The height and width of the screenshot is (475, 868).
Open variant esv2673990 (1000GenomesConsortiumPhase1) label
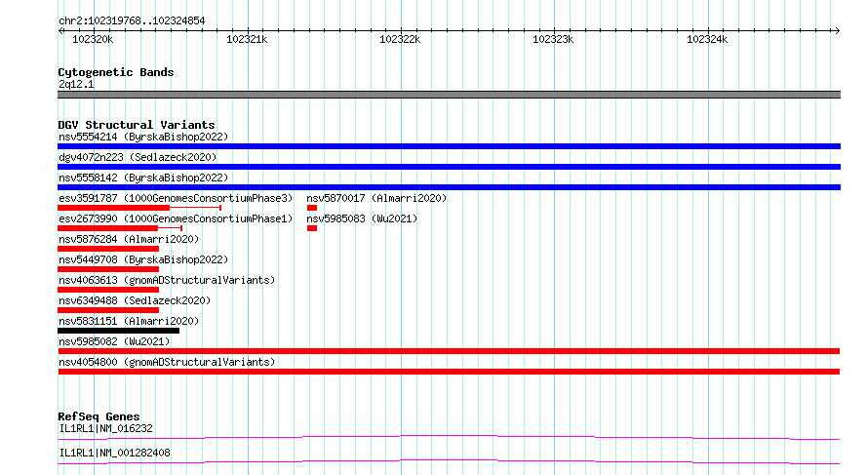point(176,218)
